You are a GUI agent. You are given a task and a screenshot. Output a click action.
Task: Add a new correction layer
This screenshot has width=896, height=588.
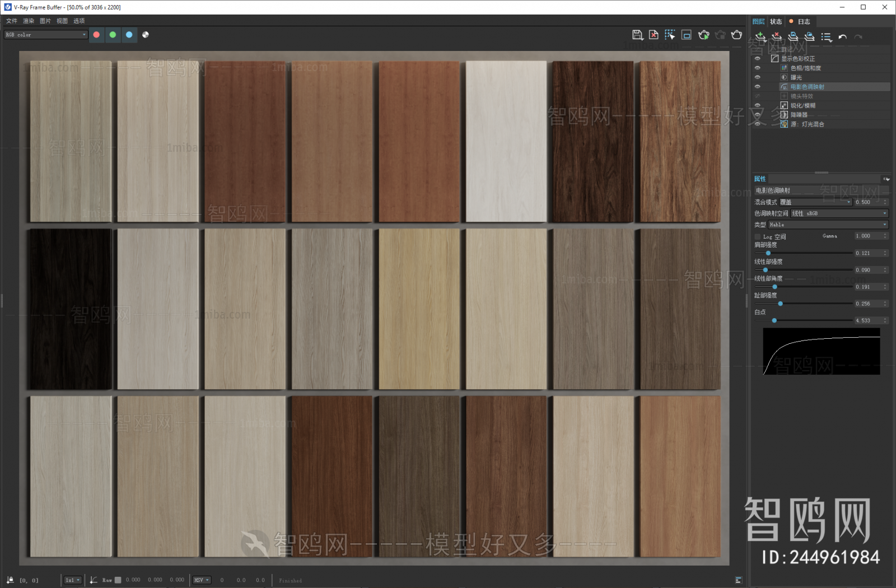[760, 37]
